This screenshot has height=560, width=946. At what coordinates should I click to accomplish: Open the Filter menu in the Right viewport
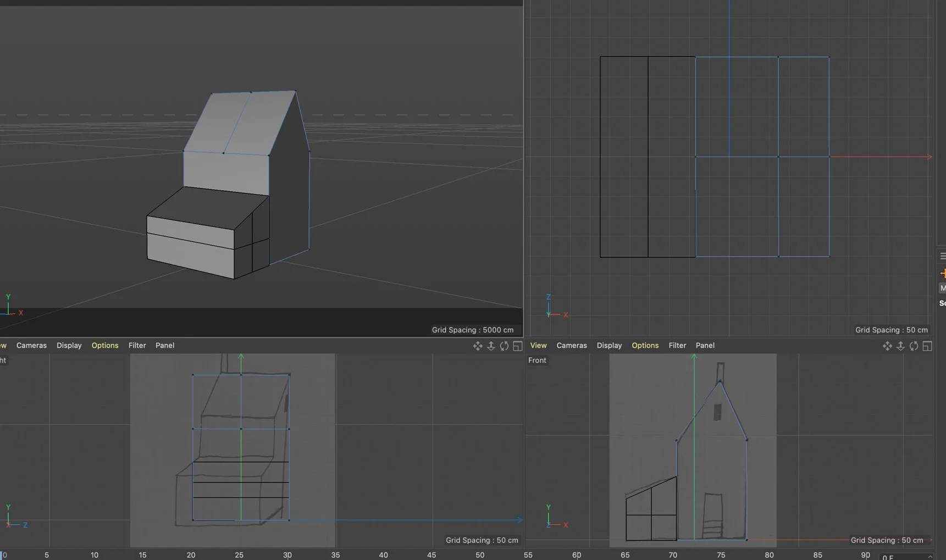point(137,346)
